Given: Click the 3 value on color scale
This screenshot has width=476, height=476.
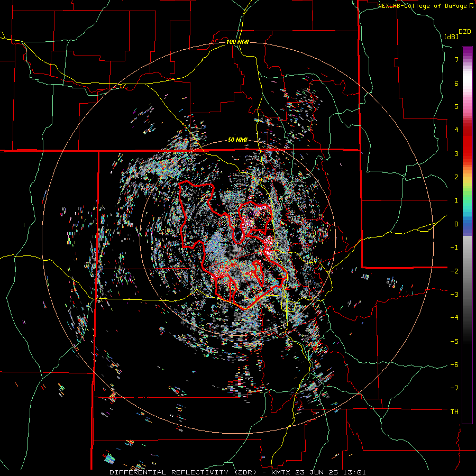Looking at the screenshot, I should [x=456, y=153].
